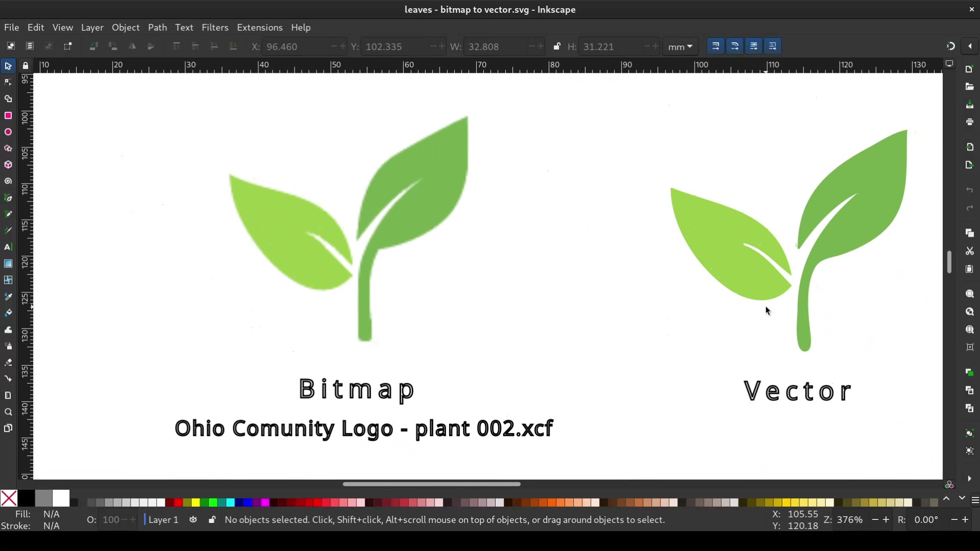Select the Dropper tool
Screen dimensions: 980x551
coord(8,296)
